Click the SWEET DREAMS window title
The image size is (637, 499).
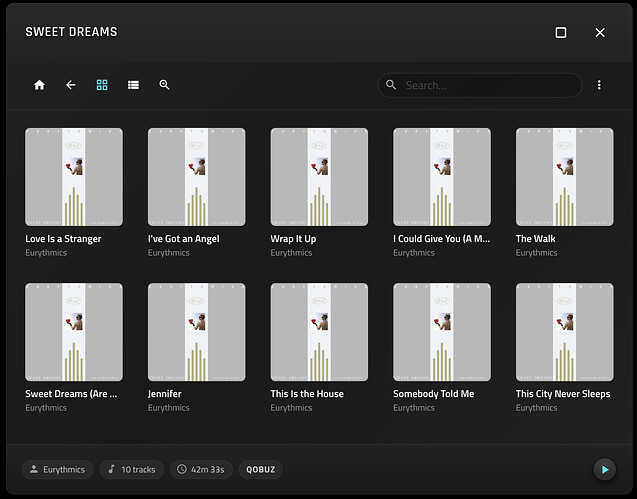tap(71, 32)
